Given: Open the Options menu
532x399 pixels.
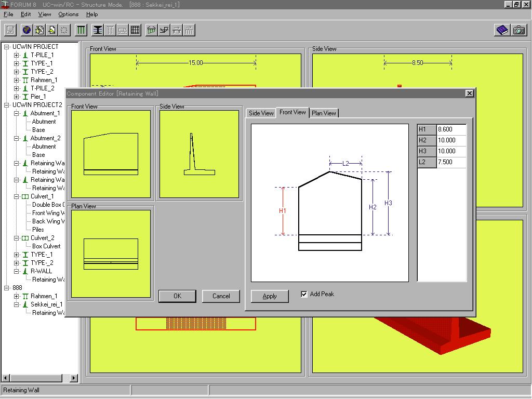Looking at the screenshot, I should (x=68, y=15).
